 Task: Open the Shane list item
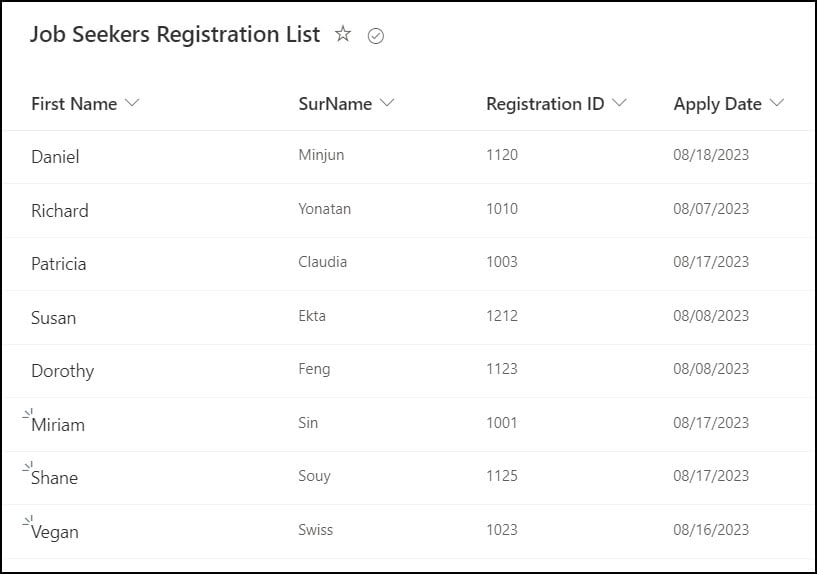pos(54,478)
